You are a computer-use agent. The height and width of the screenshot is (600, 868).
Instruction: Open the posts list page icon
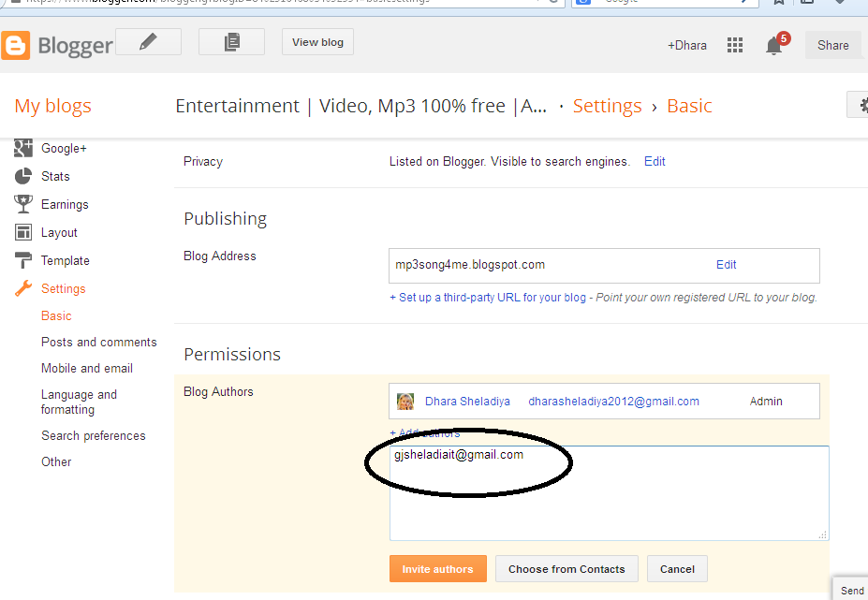[x=231, y=42]
